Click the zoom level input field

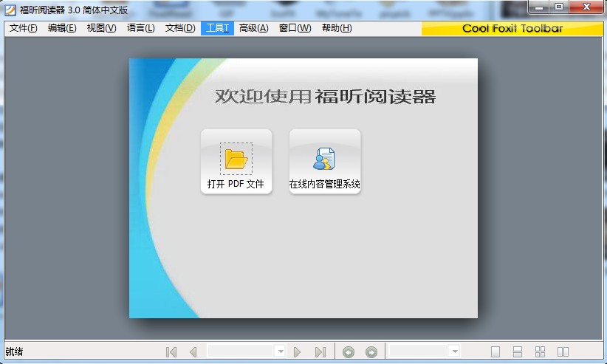click(419, 351)
